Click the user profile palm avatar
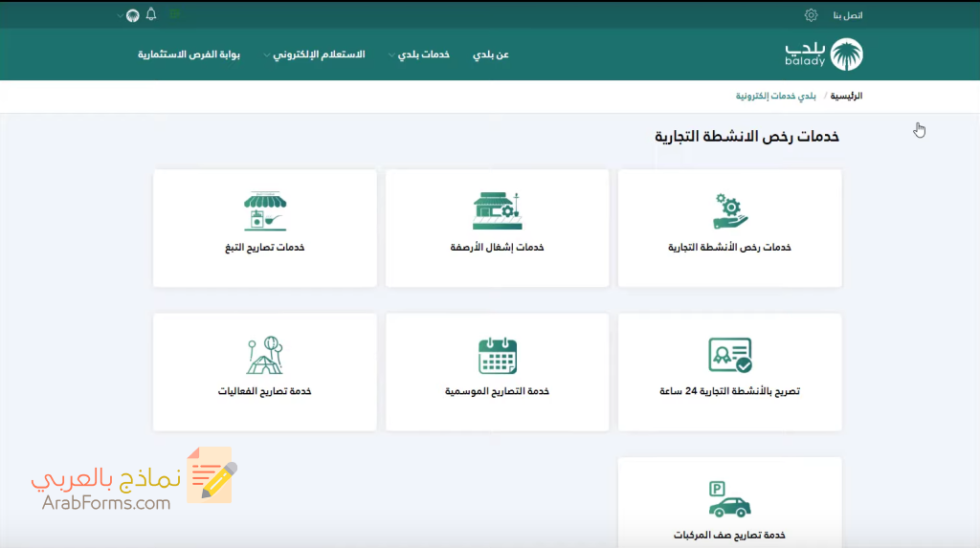Image resolution: width=980 pixels, height=548 pixels. [x=132, y=15]
